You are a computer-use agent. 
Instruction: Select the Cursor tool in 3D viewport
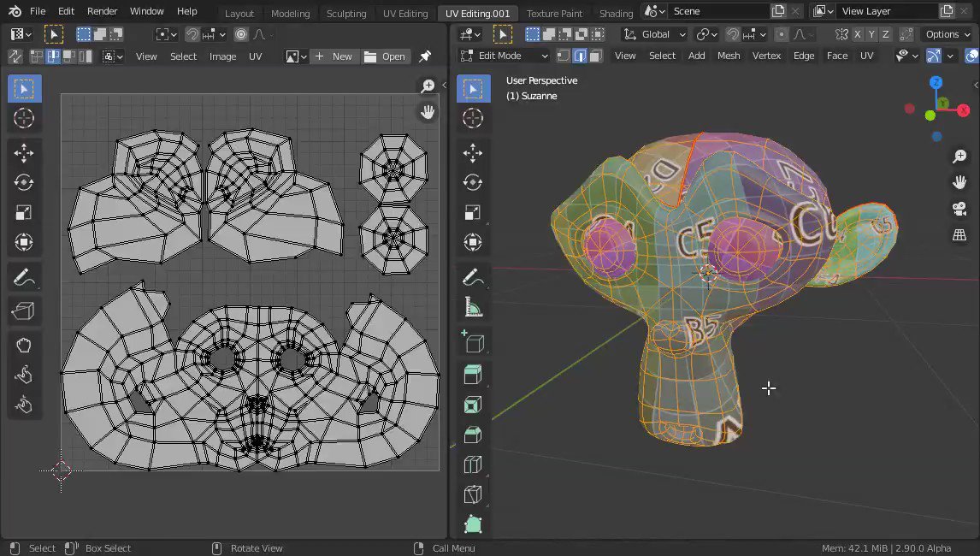pos(473,118)
